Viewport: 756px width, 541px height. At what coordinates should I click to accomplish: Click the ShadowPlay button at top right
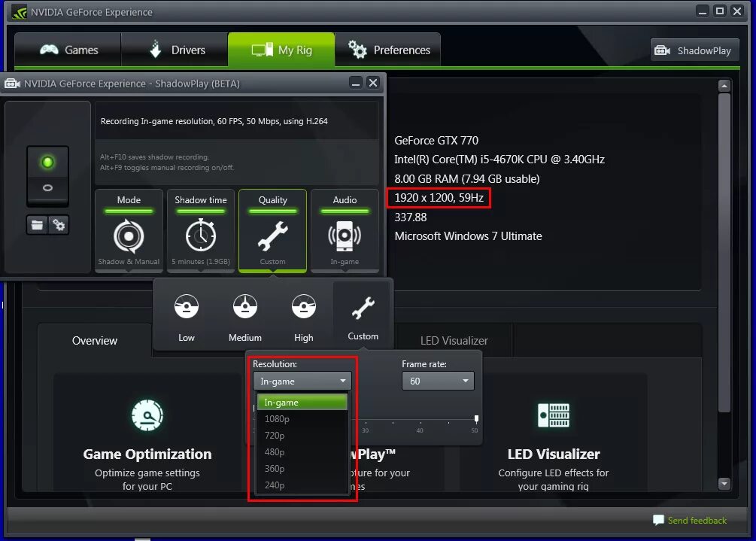(x=694, y=50)
